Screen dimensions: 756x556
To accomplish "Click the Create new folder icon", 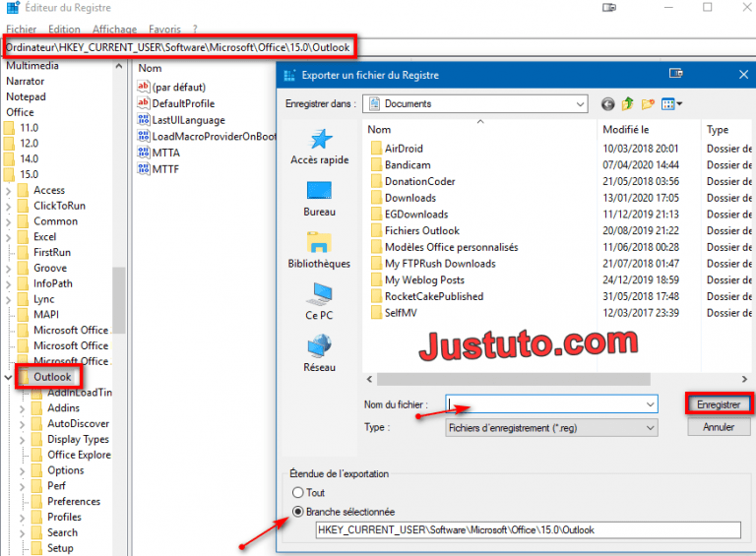I will point(648,103).
